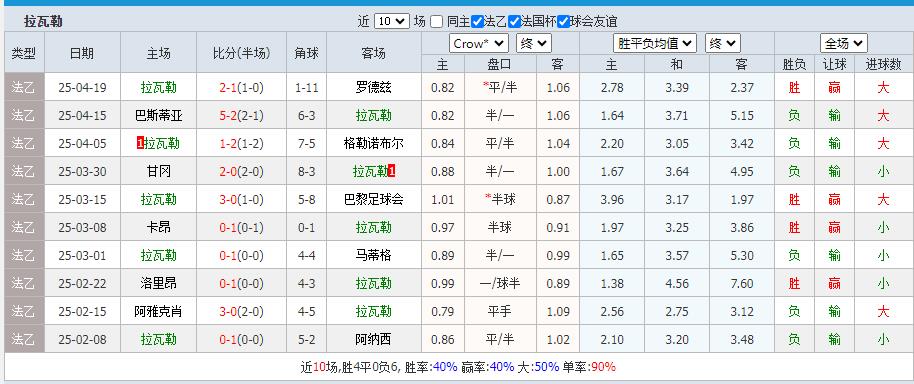Click the 进球数 column header
Image resolution: width=914 pixels, height=384 pixels.
(883, 64)
